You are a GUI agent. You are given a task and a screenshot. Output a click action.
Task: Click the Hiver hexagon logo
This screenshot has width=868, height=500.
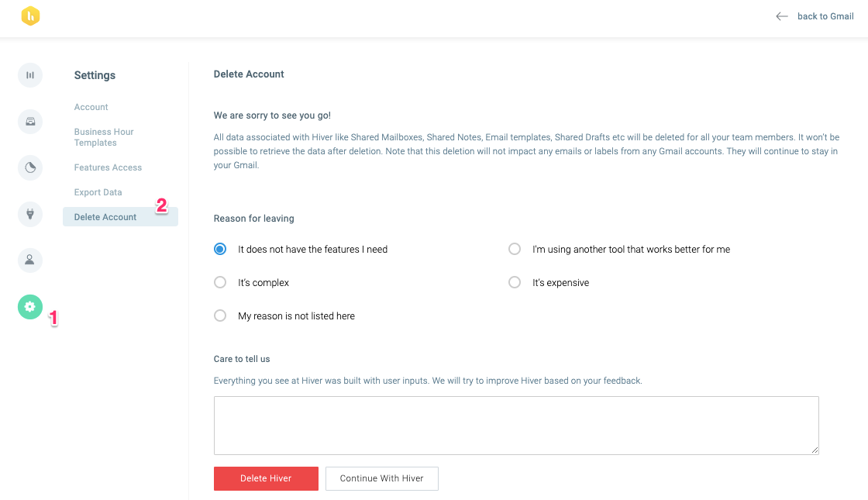click(x=30, y=16)
